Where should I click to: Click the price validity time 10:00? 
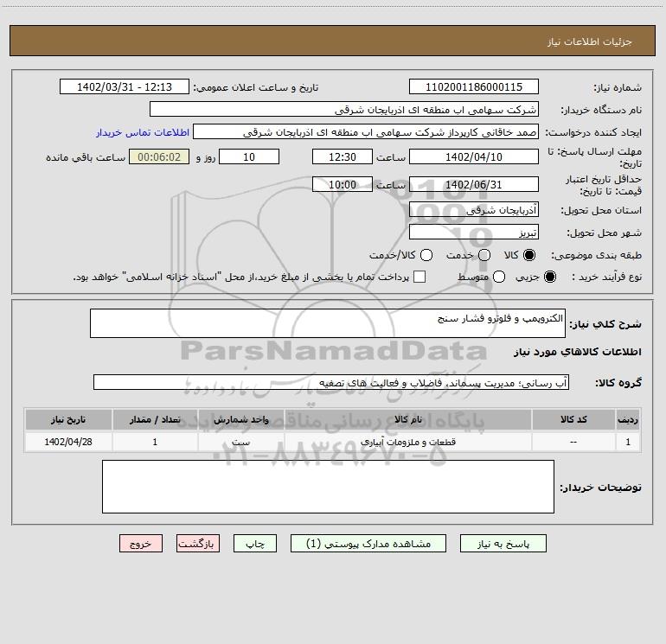tap(343, 184)
